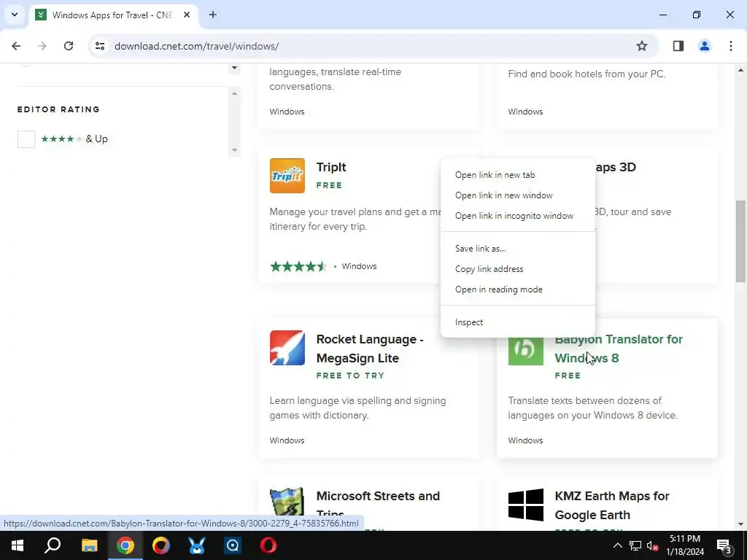Open Microsoft Streets and Trips link
Viewport: 747px width, 560px height.
(378, 505)
